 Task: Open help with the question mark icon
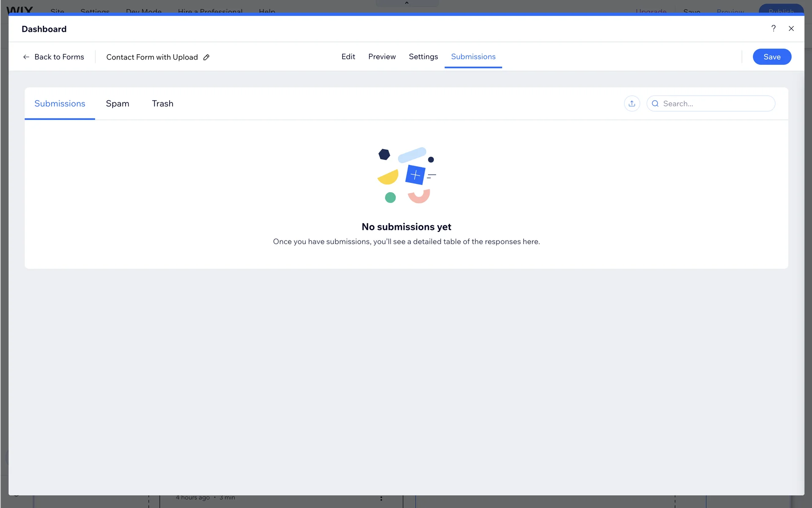coord(774,28)
